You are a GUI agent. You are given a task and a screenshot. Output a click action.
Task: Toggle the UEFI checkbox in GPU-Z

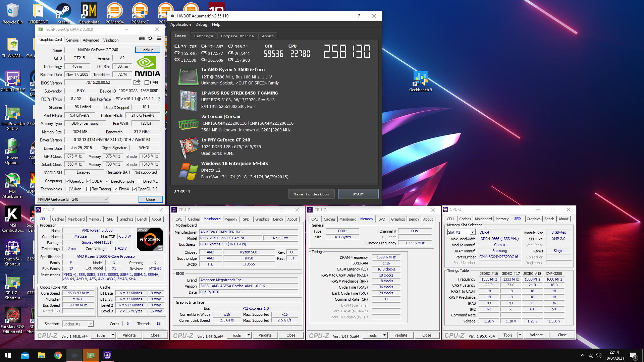(x=147, y=83)
